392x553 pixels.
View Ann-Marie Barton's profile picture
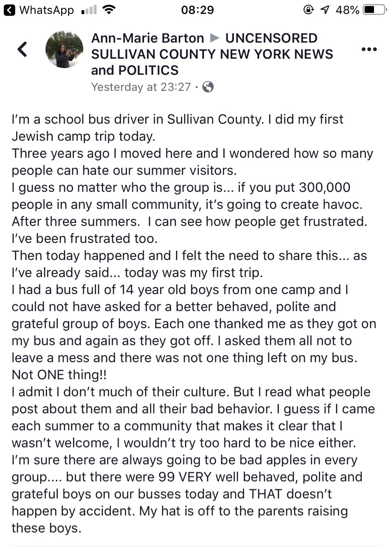coord(64,49)
